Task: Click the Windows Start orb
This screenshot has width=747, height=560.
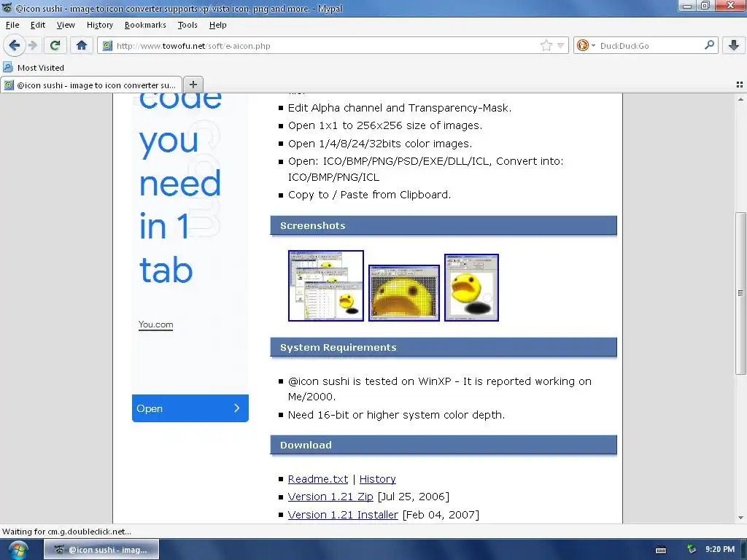Action: click(18, 550)
